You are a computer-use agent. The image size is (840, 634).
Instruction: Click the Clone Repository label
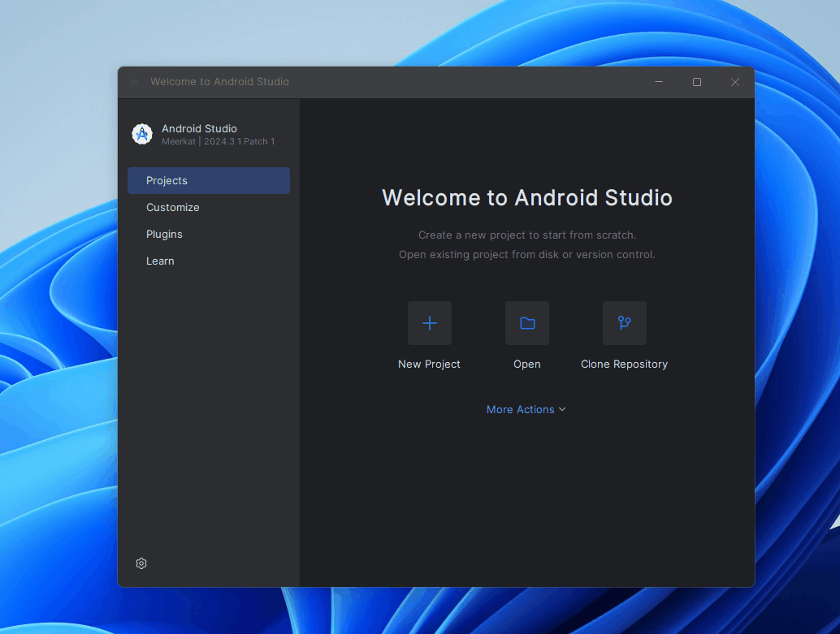pyautogui.click(x=624, y=364)
